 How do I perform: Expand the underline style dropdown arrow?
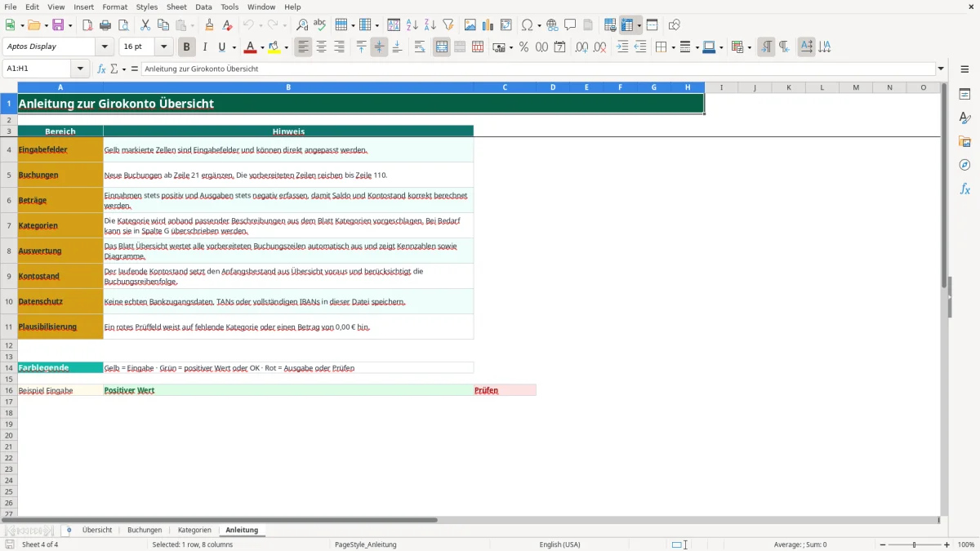pos(234,47)
